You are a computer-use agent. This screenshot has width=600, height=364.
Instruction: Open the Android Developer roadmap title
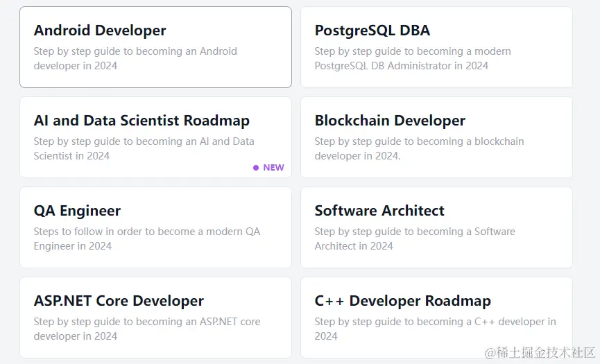pos(100,31)
